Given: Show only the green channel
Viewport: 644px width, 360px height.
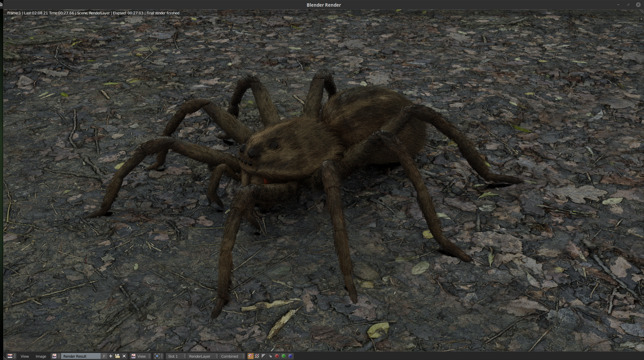Looking at the screenshot, I should (x=284, y=356).
